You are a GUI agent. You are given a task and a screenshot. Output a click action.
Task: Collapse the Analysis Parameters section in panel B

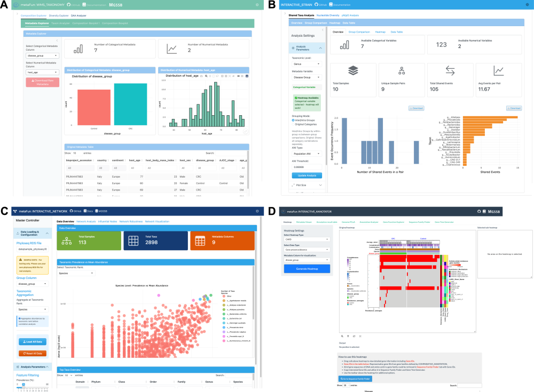coord(307,48)
